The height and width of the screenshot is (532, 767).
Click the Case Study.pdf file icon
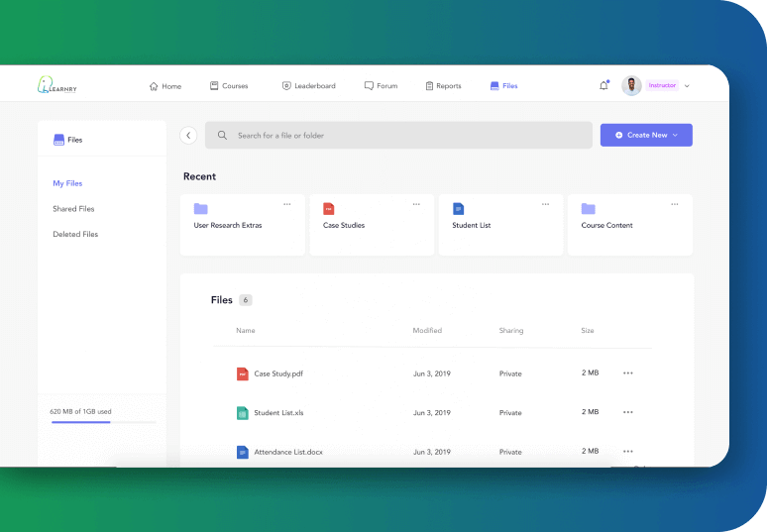coord(242,374)
